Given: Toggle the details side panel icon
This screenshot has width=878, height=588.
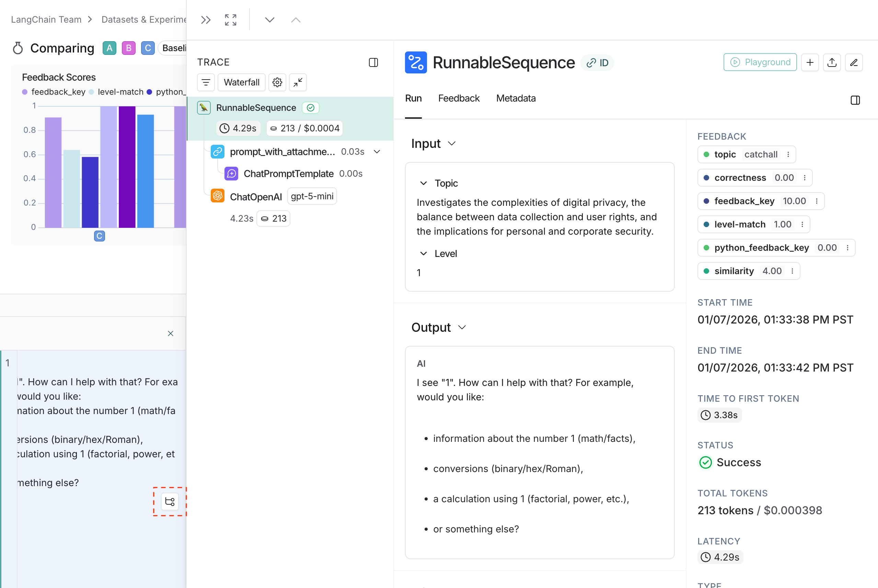Looking at the screenshot, I should click(x=855, y=100).
